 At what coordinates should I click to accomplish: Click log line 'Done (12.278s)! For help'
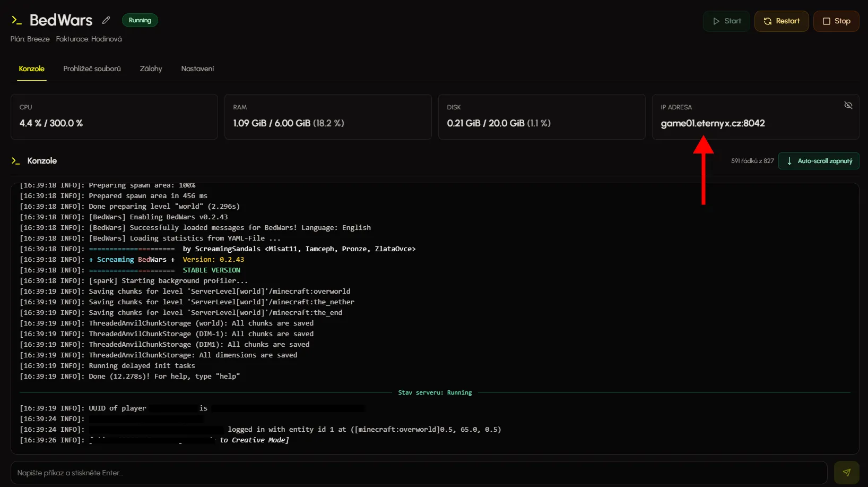130,377
